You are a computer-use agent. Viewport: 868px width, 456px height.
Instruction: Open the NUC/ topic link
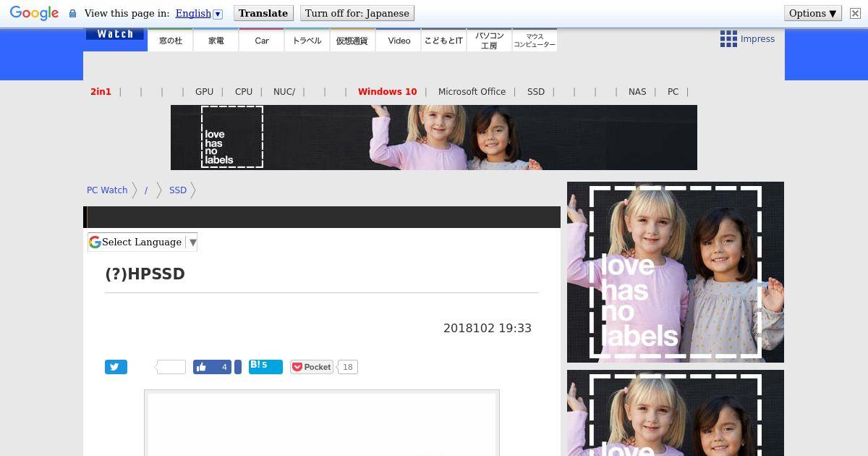pyautogui.click(x=284, y=92)
